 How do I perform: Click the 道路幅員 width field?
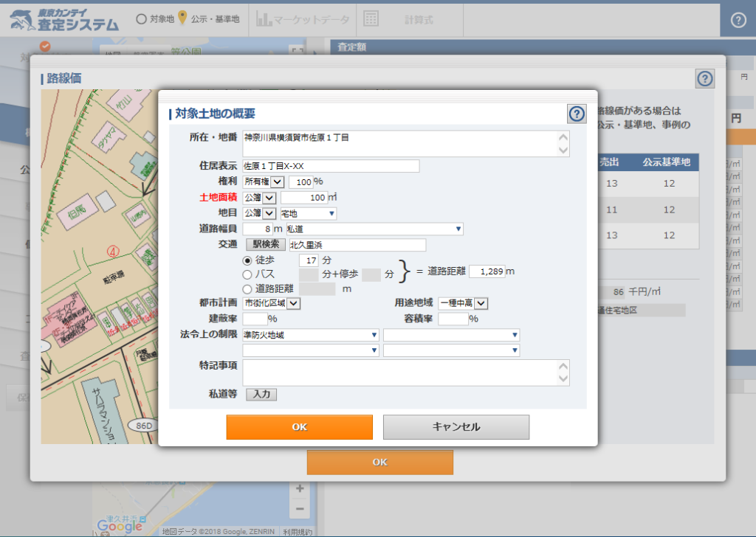coord(258,229)
